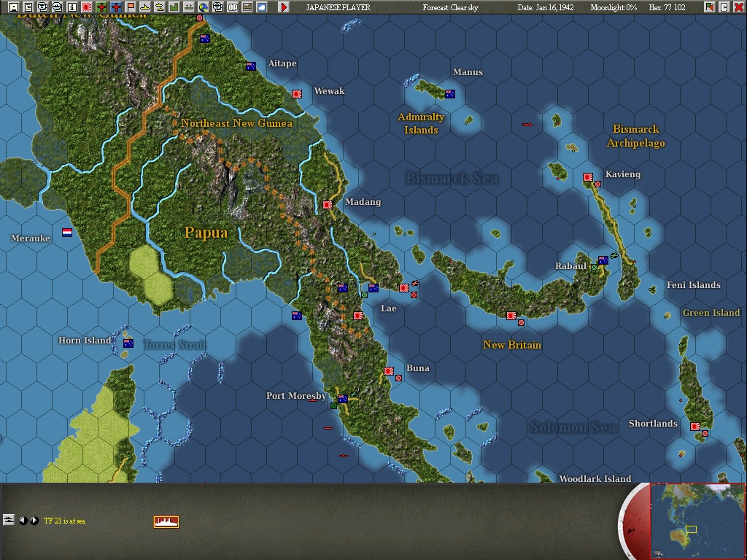This screenshot has height=560, width=747.
Task: Click the double yellow ships toolbar icon
Action: pyautogui.click(x=160, y=7)
